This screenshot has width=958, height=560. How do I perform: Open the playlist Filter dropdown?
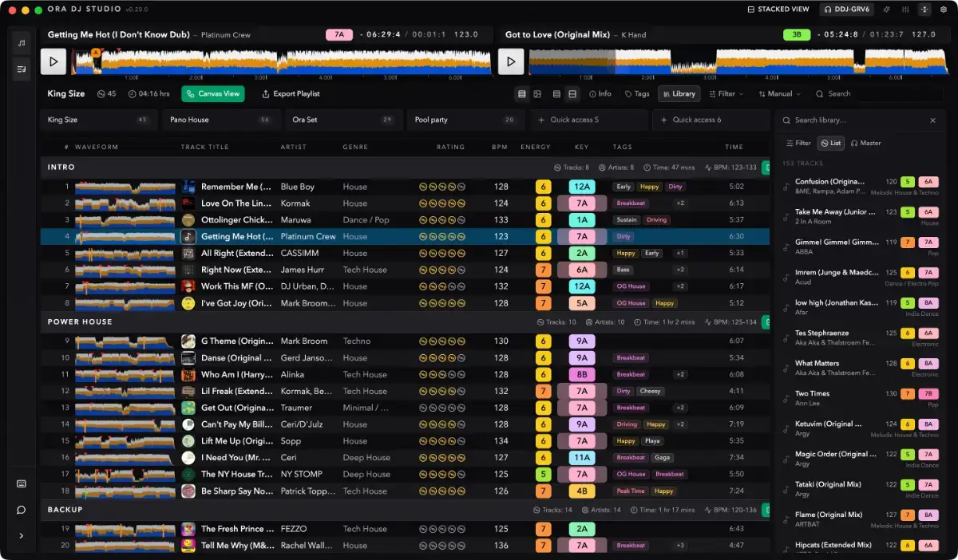click(x=726, y=93)
